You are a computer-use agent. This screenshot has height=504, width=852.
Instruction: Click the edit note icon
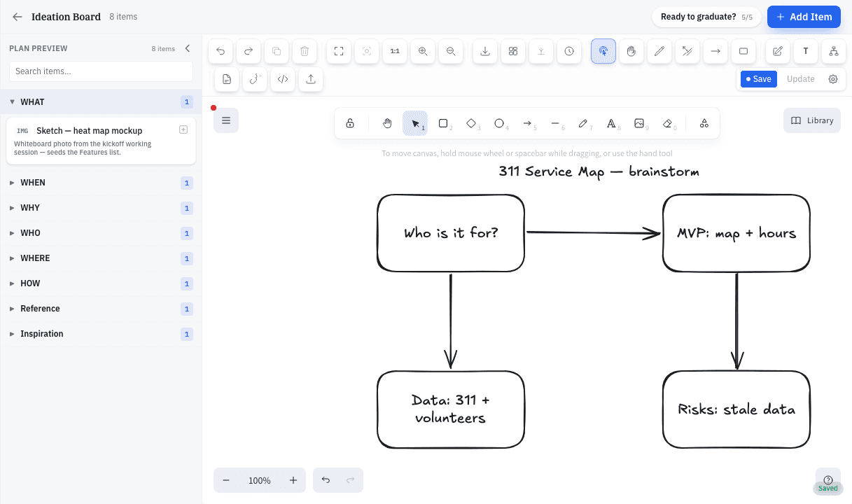(778, 51)
